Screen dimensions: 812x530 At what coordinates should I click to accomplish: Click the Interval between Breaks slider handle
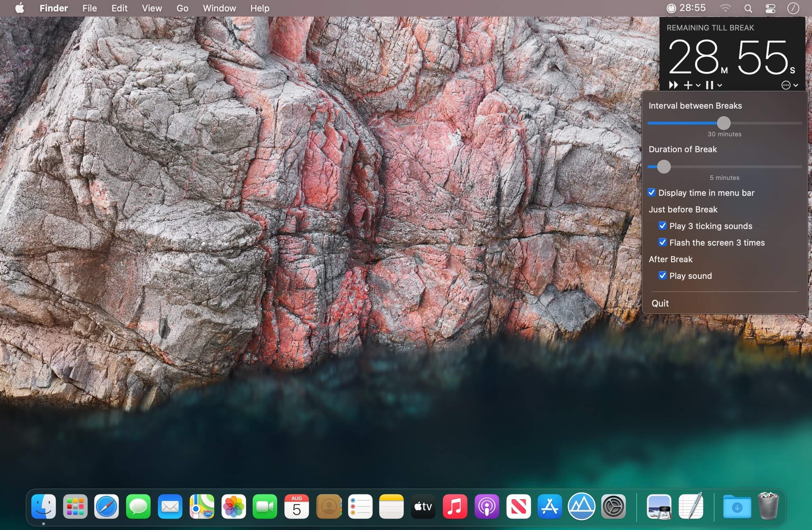coord(723,123)
